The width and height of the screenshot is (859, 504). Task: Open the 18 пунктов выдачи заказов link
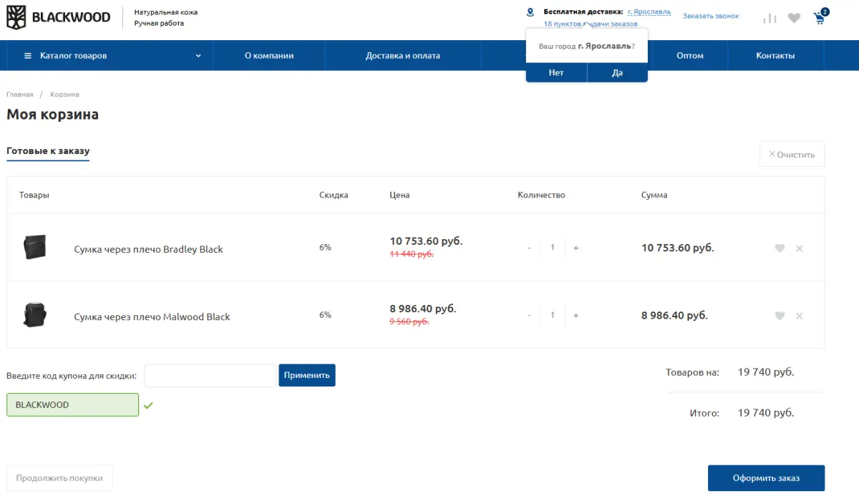[x=591, y=24]
